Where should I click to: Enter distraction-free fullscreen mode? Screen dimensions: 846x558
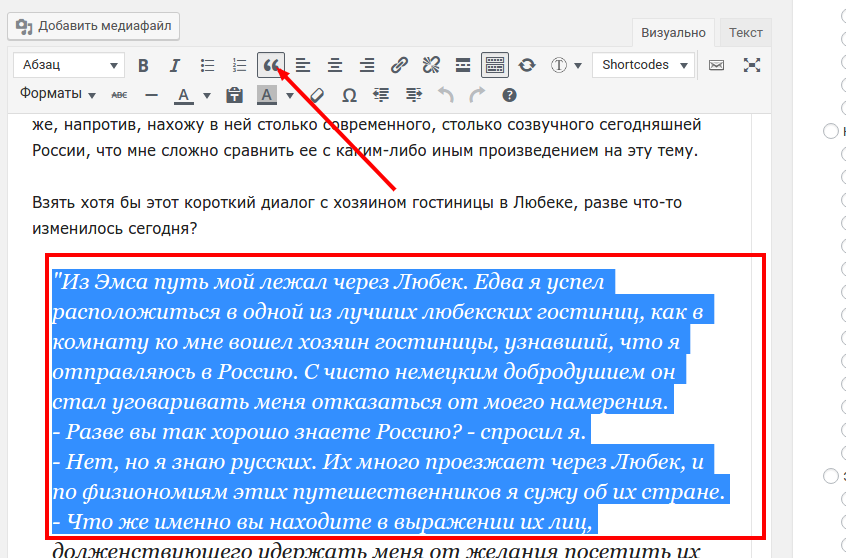(752, 65)
